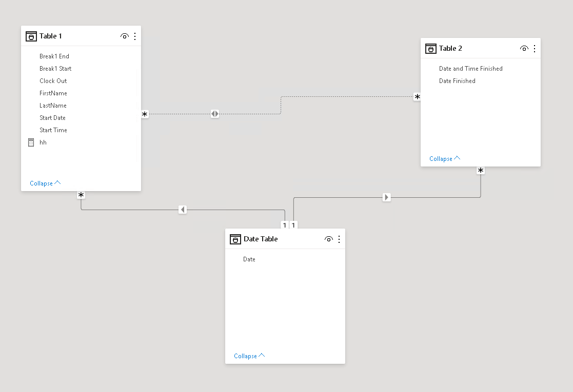Click the calculator icon beside hh measure

pos(31,142)
